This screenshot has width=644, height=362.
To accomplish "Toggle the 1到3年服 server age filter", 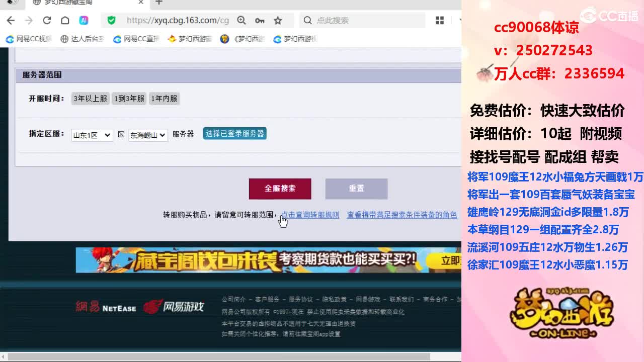I will pyautogui.click(x=129, y=99).
